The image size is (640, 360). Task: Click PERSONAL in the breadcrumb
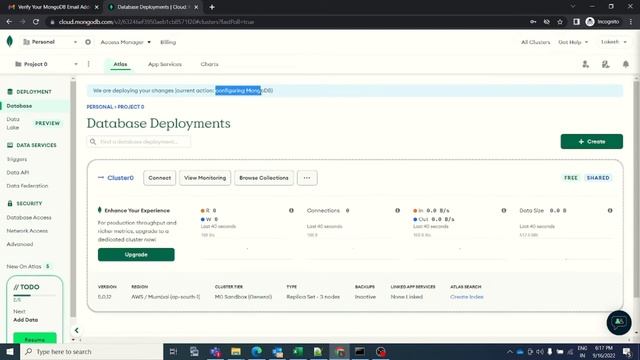coord(100,107)
